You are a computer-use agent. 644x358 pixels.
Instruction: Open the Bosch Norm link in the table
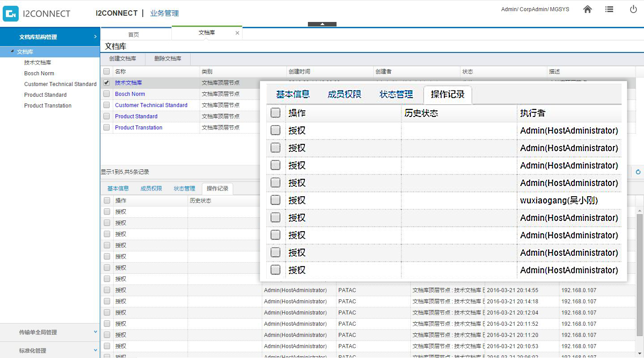pyautogui.click(x=130, y=94)
